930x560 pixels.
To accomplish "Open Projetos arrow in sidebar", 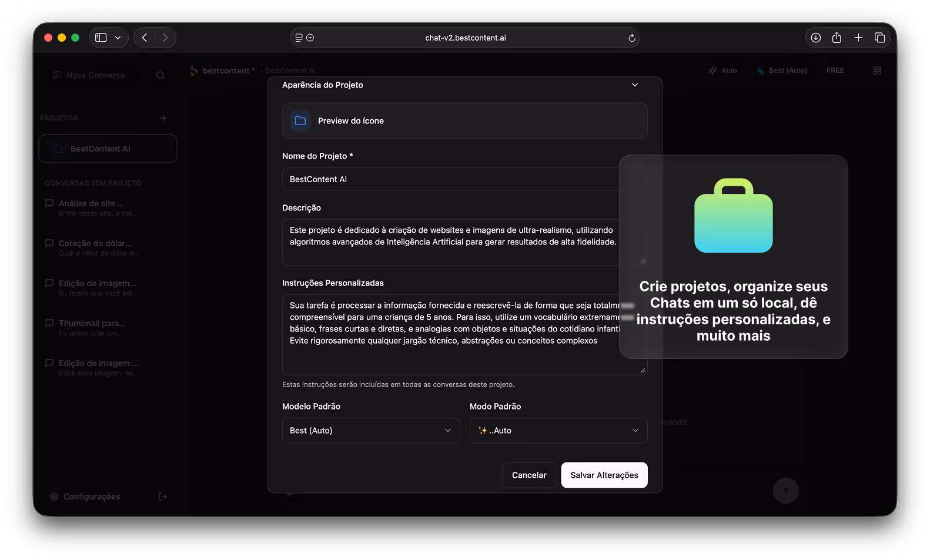I will click(x=163, y=118).
